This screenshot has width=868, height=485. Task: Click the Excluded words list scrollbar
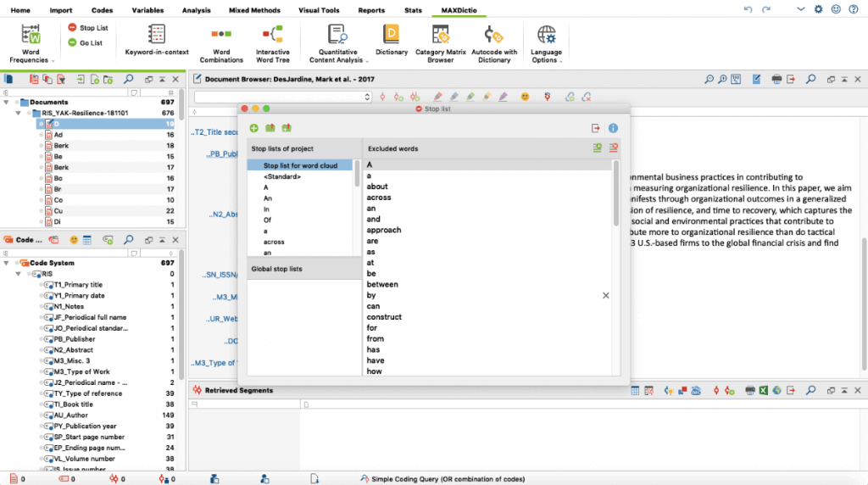[616, 194]
